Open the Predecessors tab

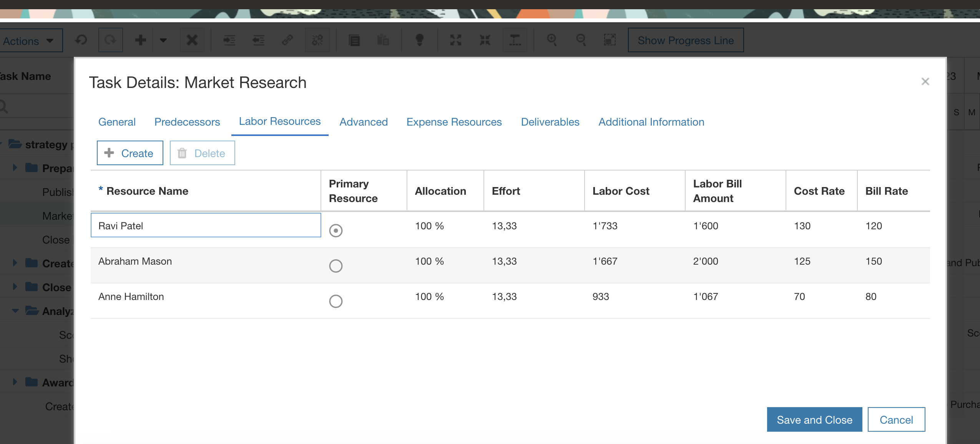click(x=187, y=122)
